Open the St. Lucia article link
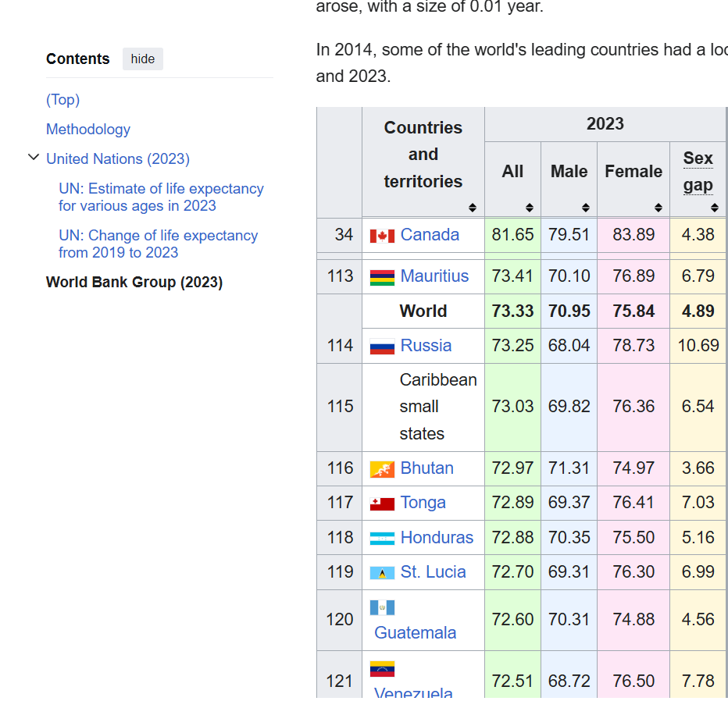The image size is (728, 701). (x=433, y=572)
